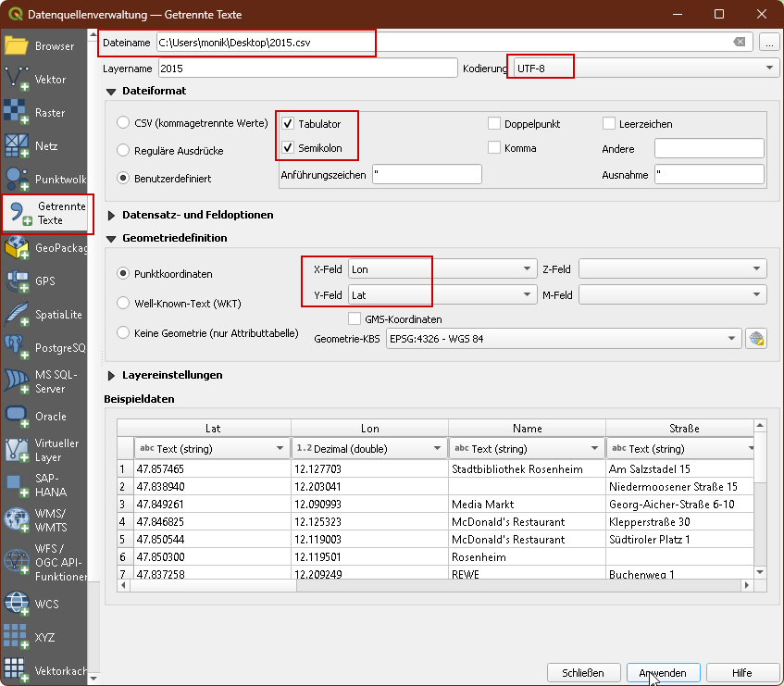Select the WCS source icon
This screenshot has width=784, height=686.
point(18,604)
